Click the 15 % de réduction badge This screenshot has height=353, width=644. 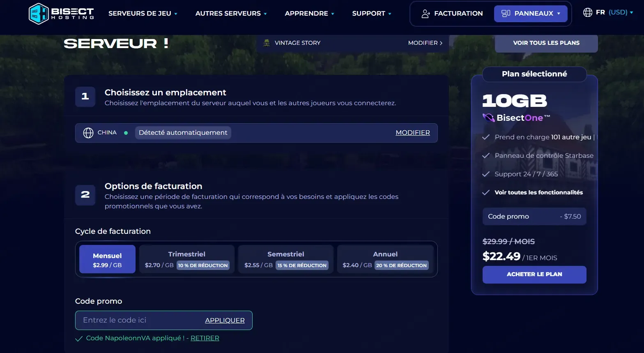coord(302,265)
